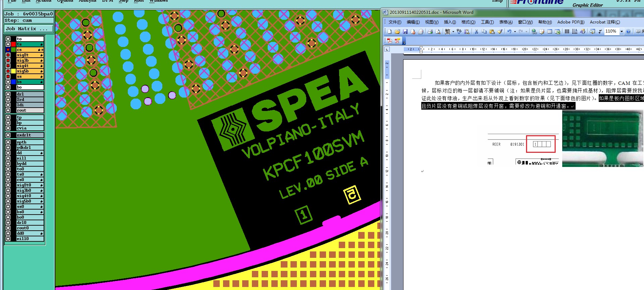
Task: Toggle visibility checkbox for layer bo
Action: pos(8,87)
